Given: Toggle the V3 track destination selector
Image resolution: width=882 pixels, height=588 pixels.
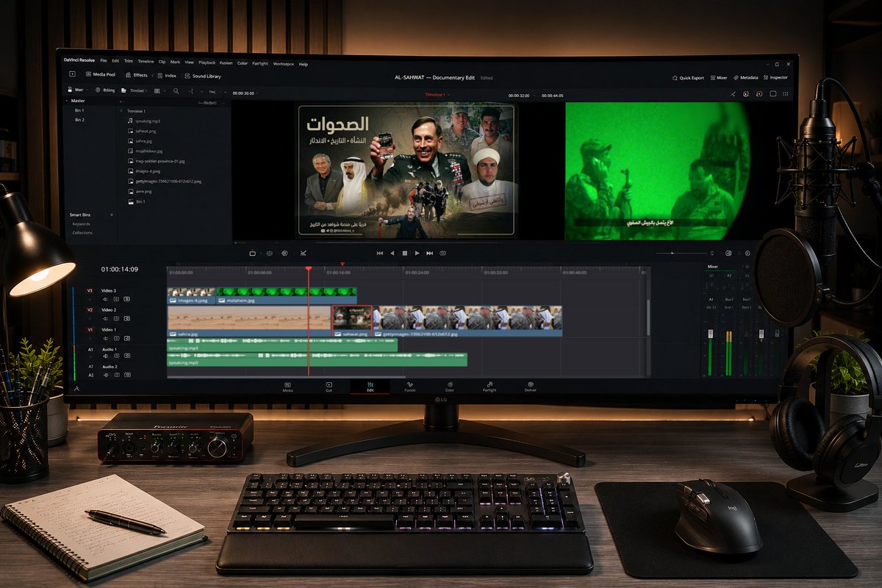Looking at the screenshot, I should click(x=90, y=290).
